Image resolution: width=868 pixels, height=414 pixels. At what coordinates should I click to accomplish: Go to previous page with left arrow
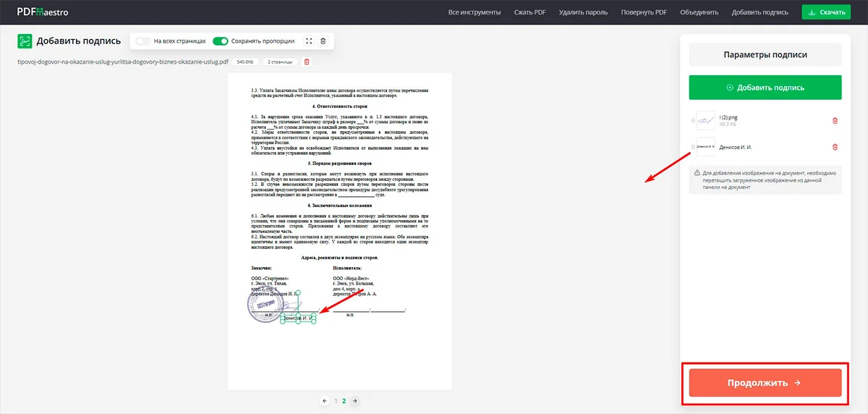tap(325, 400)
